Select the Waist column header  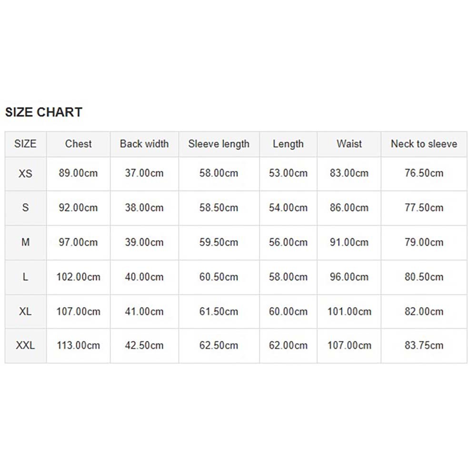(x=349, y=144)
